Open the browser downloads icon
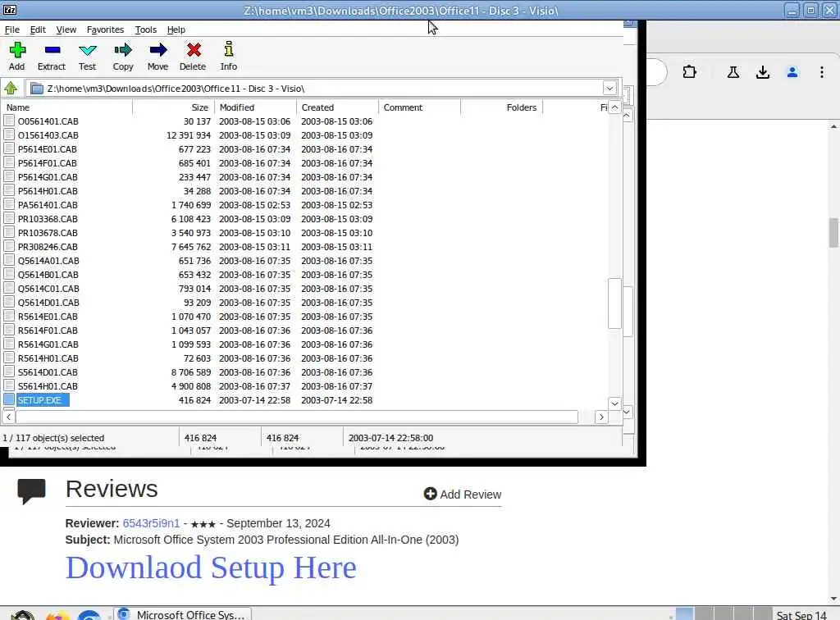840x620 pixels. click(x=763, y=72)
